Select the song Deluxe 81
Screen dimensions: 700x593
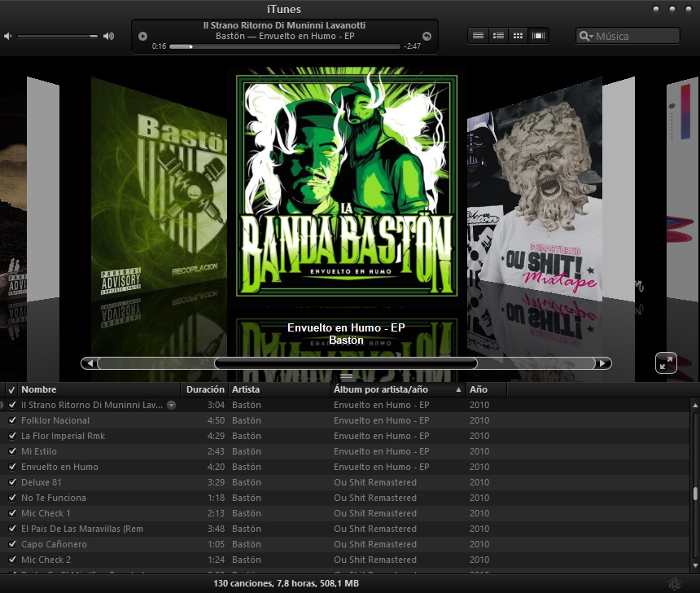click(x=41, y=482)
